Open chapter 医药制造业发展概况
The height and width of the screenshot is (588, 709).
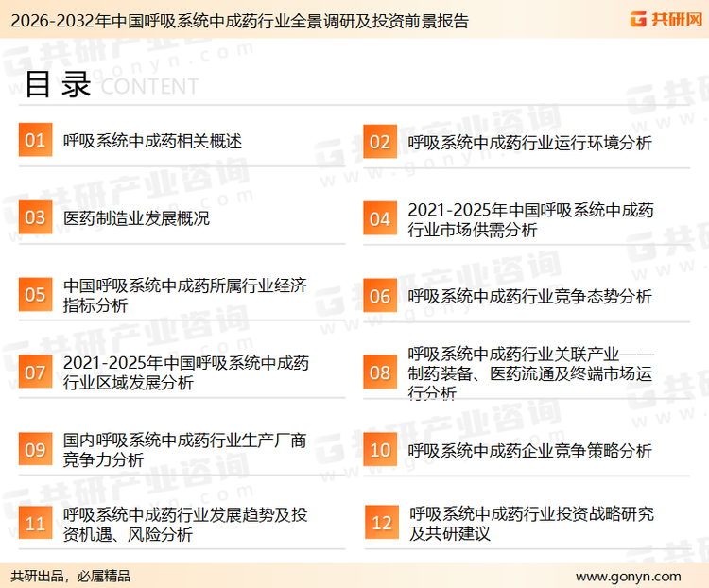[x=136, y=218]
